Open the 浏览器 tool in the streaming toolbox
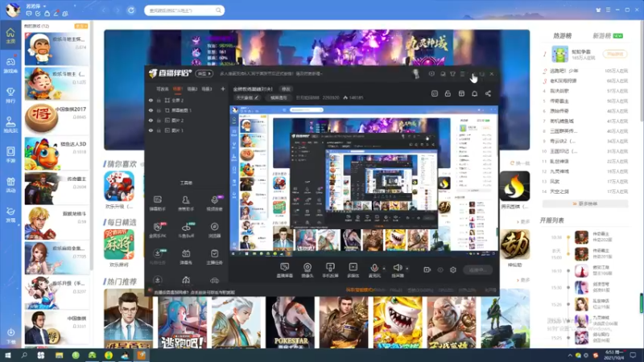 pyautogui.click(x=214, y=230)
